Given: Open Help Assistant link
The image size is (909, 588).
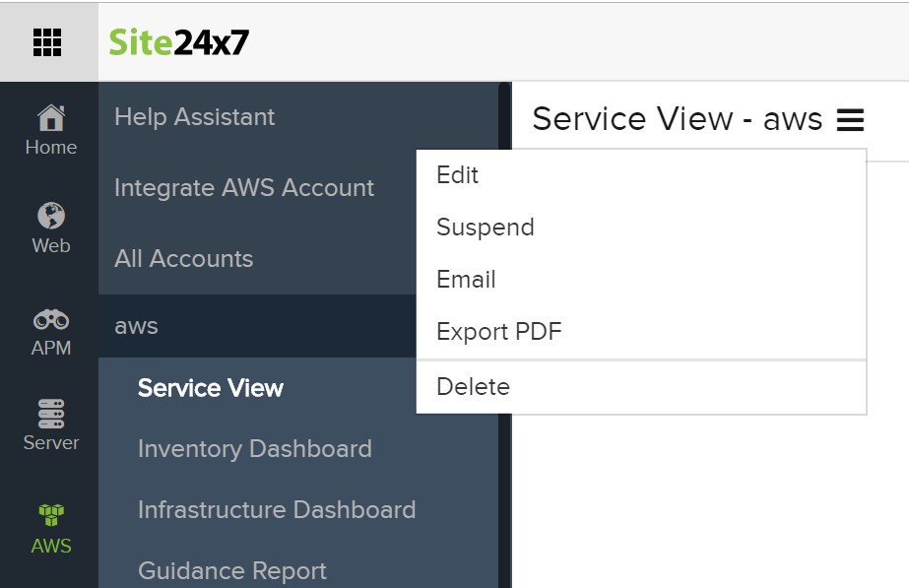Looking at the screenshot, I should pos(194,117).
